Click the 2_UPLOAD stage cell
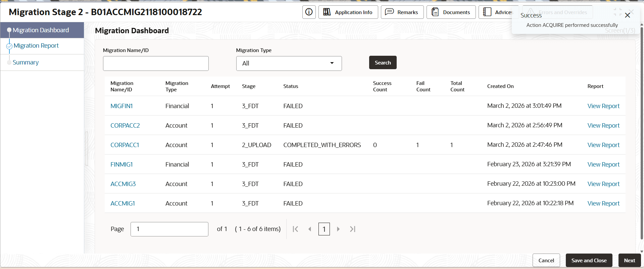644x269 pixels. pyautogui.click(x=257, y=145)
